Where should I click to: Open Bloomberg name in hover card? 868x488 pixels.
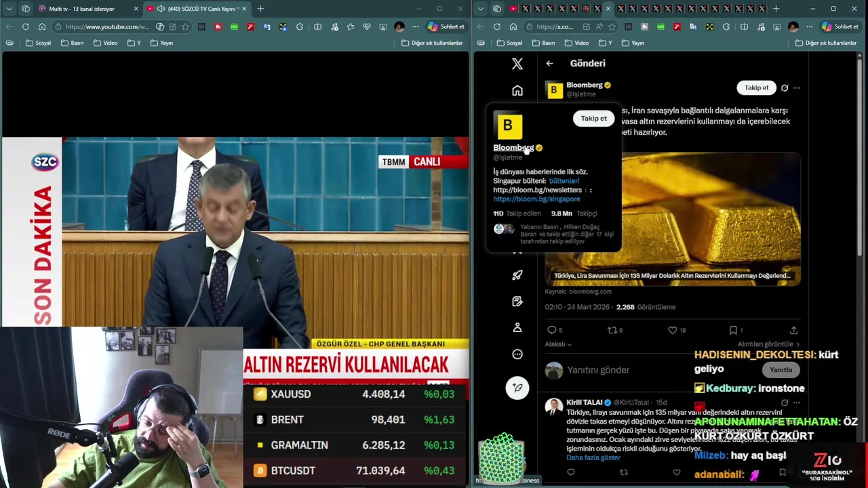point(513,148)
